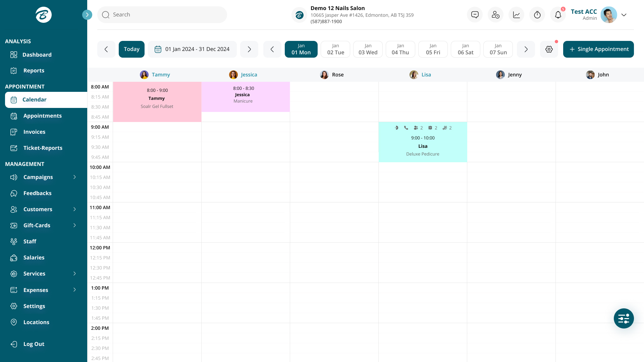Go to Ticket-Reports in the sidebar

43,148
